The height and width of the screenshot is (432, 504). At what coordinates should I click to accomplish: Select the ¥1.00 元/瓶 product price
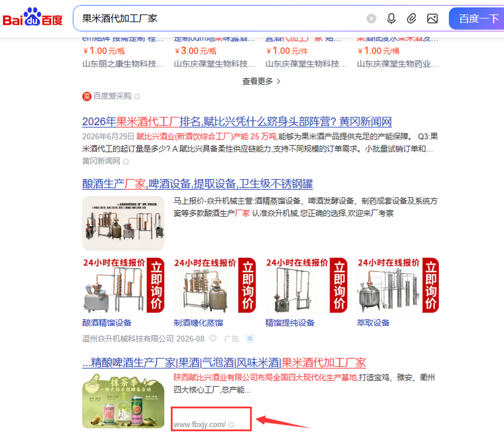point(104,50)
